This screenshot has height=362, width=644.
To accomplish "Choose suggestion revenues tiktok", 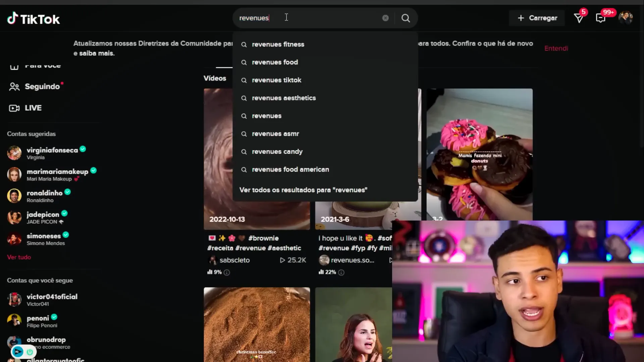I will coord(325,80).
